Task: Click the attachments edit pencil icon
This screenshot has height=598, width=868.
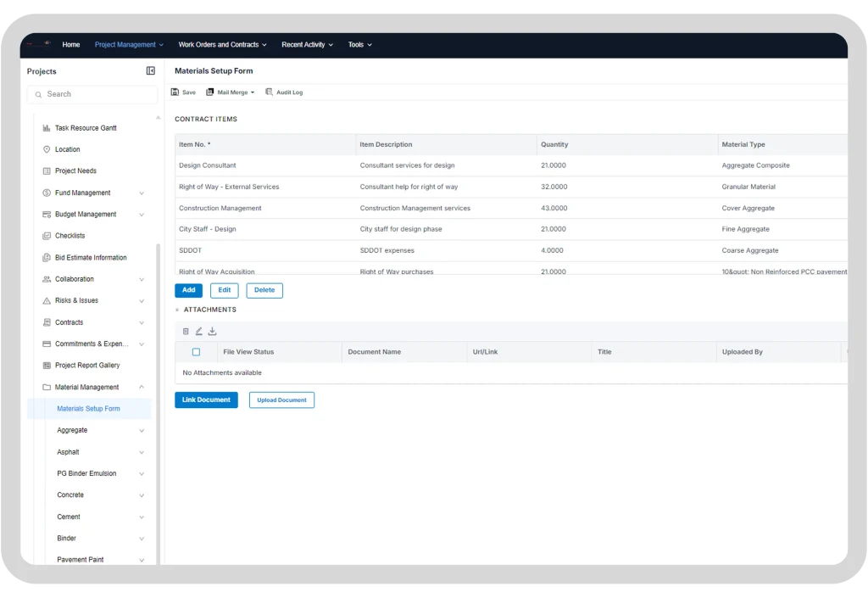Action: click(198, 331)
